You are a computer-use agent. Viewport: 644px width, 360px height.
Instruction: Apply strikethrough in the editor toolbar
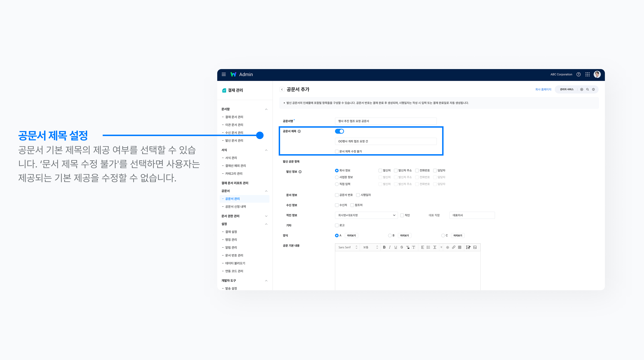(x=401, y=247)
